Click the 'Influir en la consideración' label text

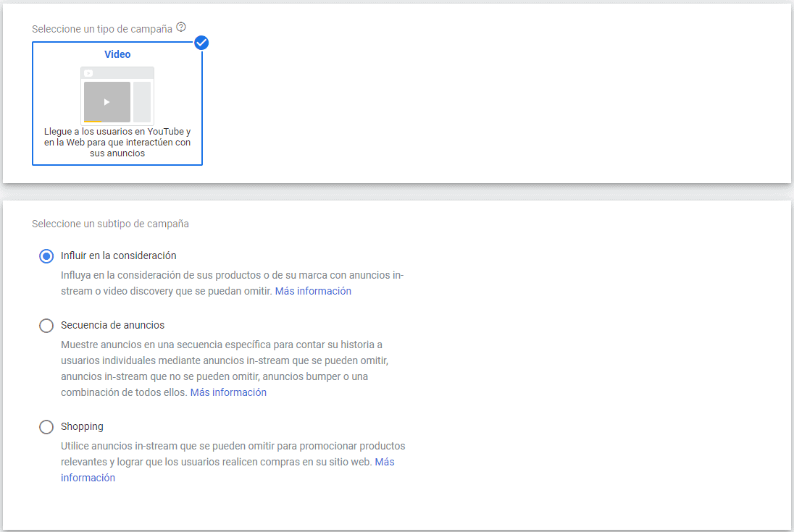pos(118,256)
